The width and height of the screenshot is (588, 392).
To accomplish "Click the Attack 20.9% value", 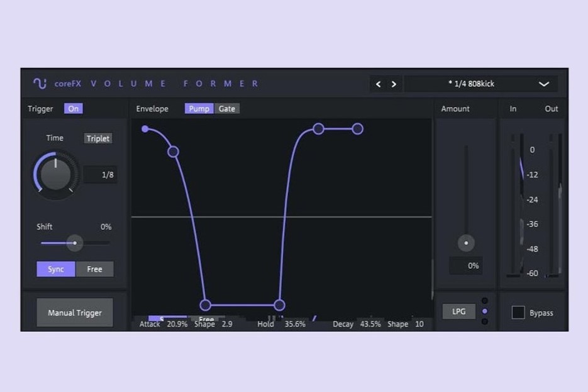I will pos(177,324).
